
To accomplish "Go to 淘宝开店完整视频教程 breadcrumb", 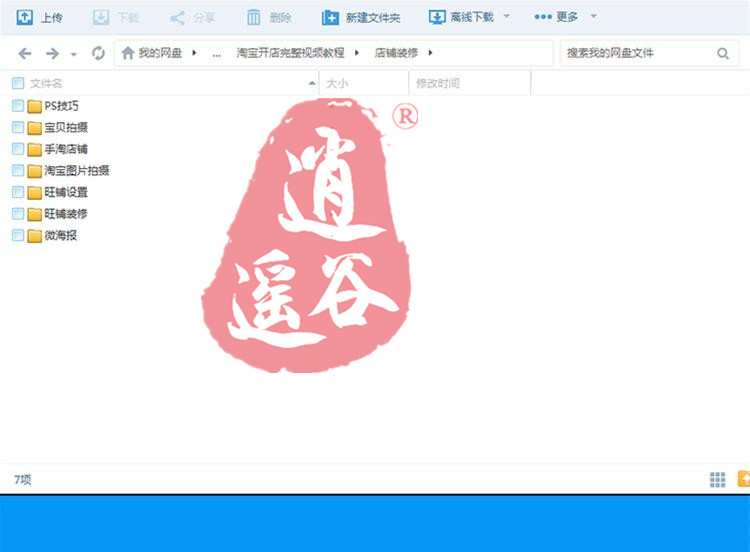I will pos(290,53).
